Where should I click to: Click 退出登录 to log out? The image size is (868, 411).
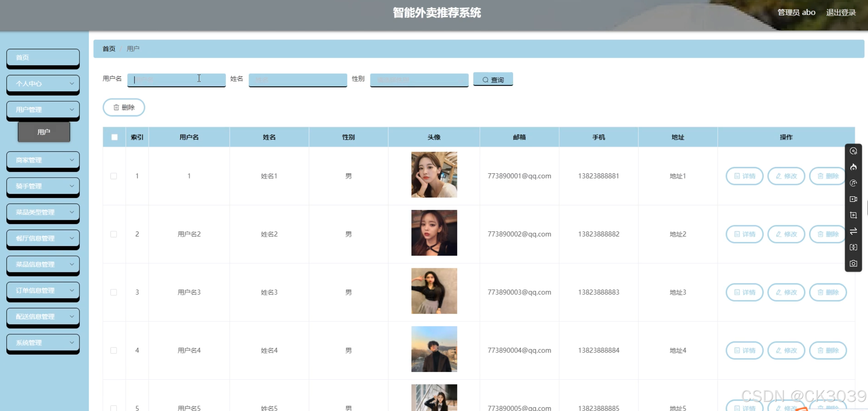(841, 13)
